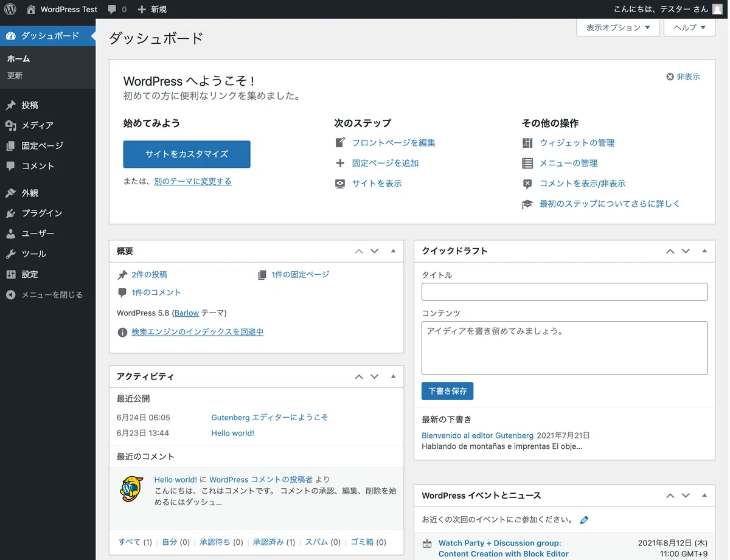Click the 外観 brush icon in sidebar

tap(11, 193)
